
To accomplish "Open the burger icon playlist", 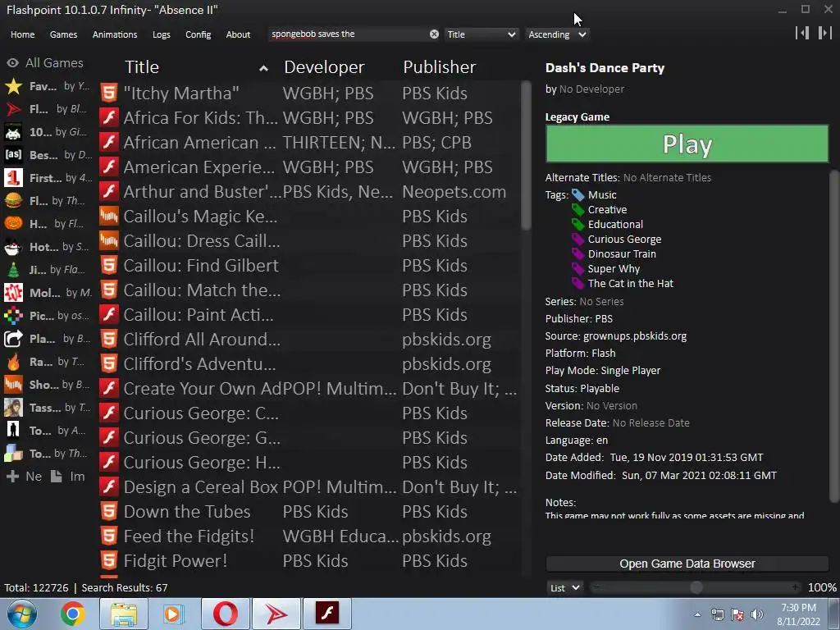I will pyautogui.click(x=13, y=201).
